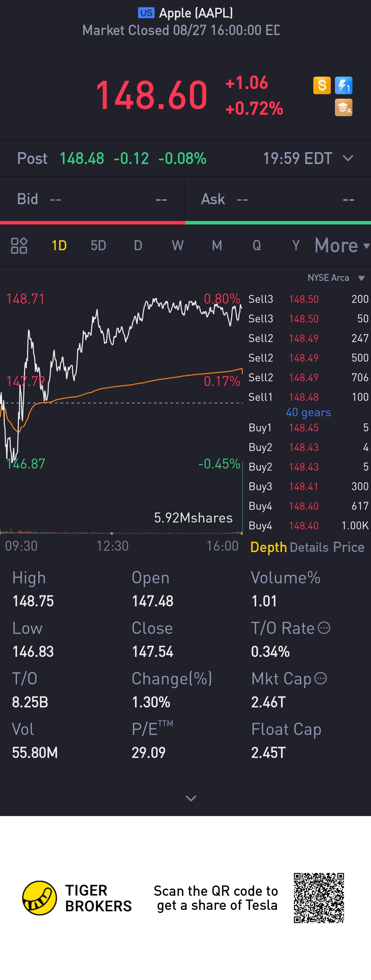Tap the High value 148.75
This screenshot has width=371, height=980.
click(33, 602)
